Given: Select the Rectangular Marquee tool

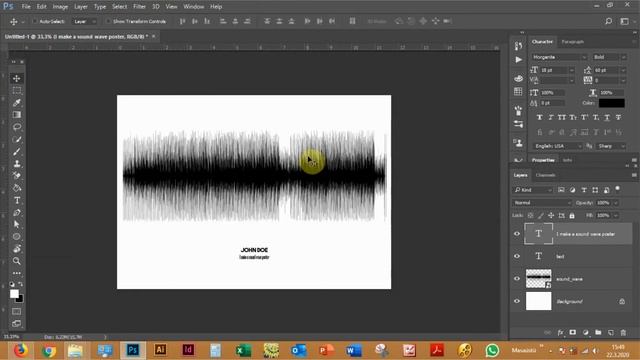Looking at the screenshot, I should 17,91.
